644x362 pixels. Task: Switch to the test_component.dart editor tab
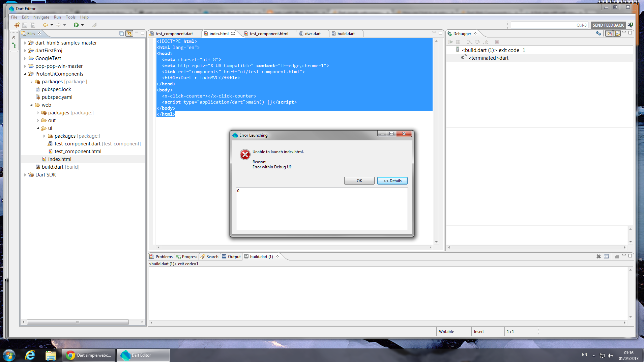click(x=174, y=34)
